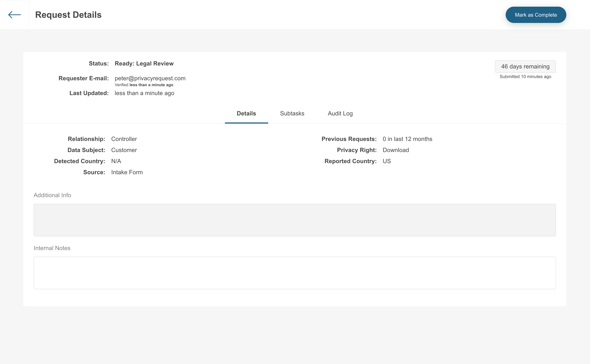Screen dimensions: 590x364
Task: Select the Details tab
Action: click(246, 113)
